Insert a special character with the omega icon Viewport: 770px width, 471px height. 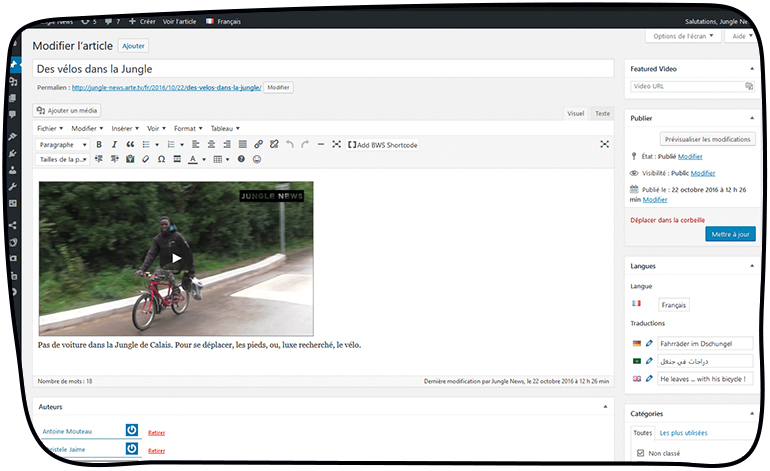[161, 160]
